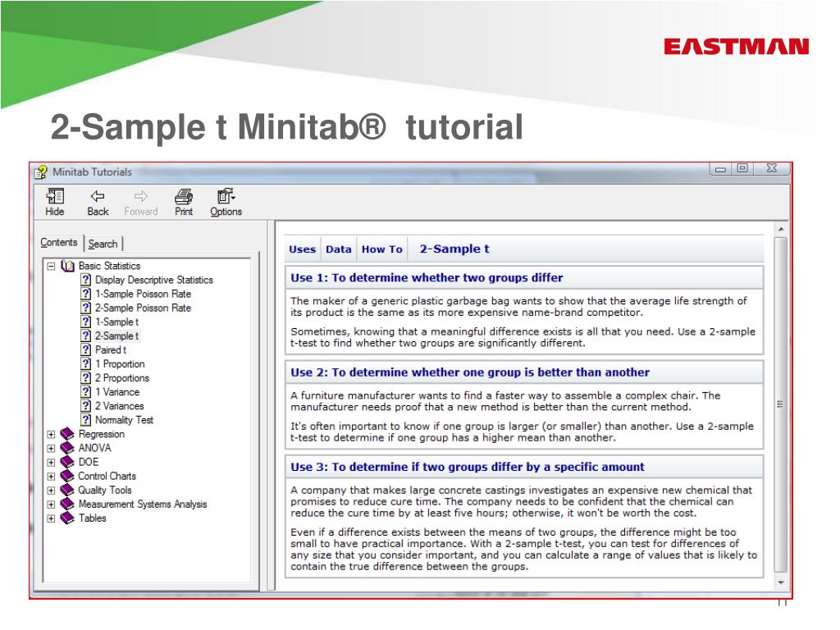Click the question icon next to 2 Proportions

click(85, 377)
